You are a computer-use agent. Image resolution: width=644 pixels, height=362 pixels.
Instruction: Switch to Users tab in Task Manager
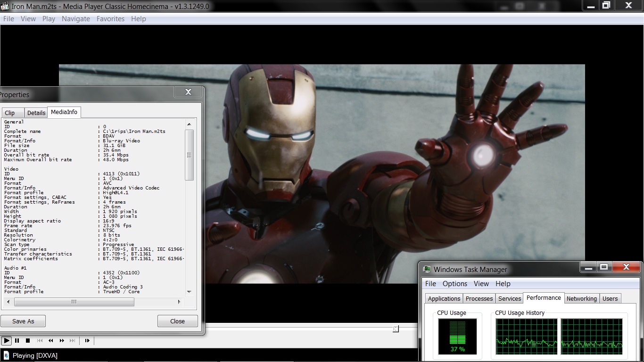tap(610, 298)
